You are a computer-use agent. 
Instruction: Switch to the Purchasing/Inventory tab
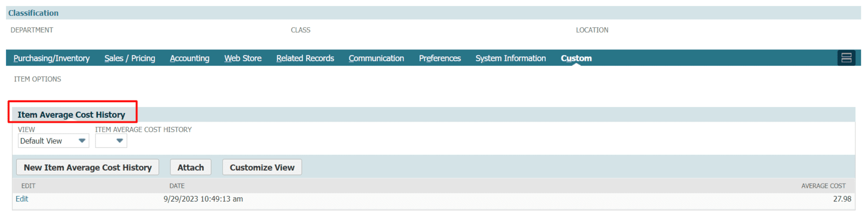coord(52,58)
